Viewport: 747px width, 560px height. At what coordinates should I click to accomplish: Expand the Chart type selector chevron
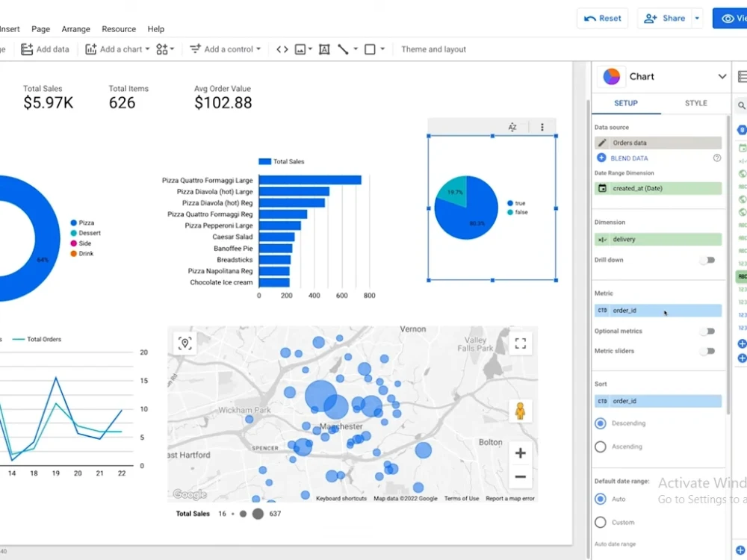[722, 76]
